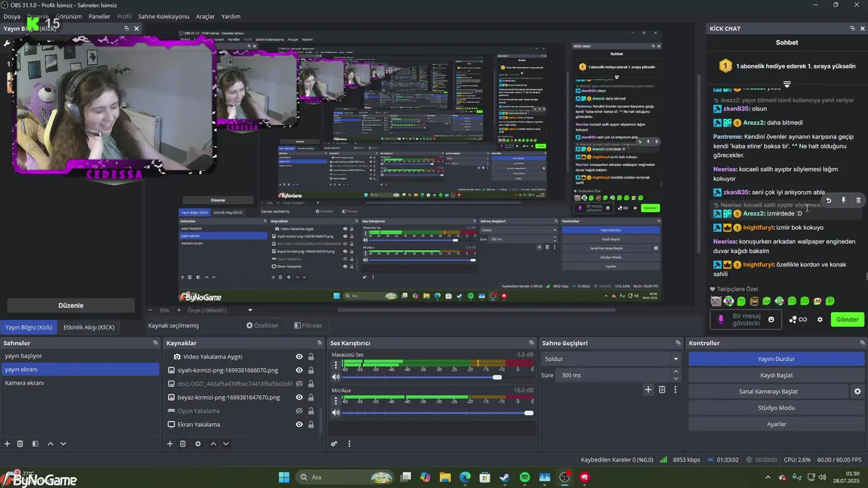Hide Video Yakalama Aygıtı source eye
This screenshot has width=868, height=488.
299,357
